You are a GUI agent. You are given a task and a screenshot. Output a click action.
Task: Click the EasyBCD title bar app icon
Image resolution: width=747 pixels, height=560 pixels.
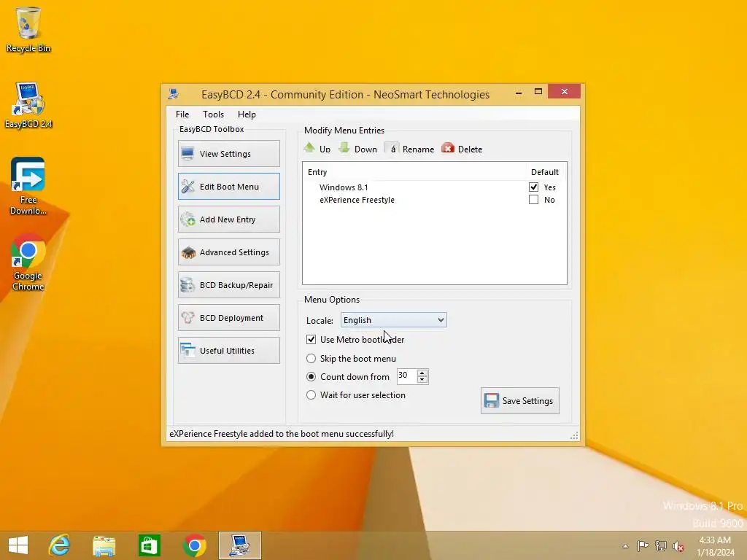click(174, 94)
